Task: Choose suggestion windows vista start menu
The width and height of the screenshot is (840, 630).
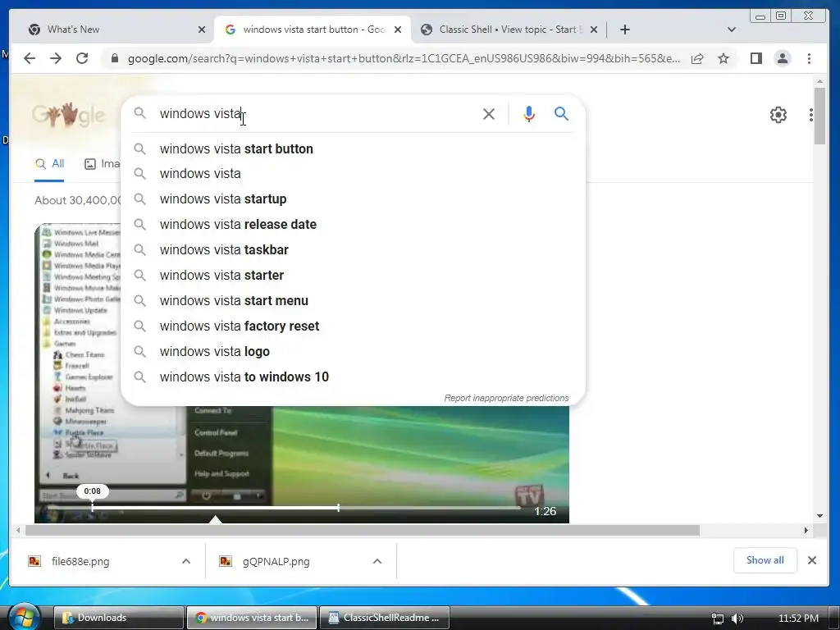Action: click(353, 300)
